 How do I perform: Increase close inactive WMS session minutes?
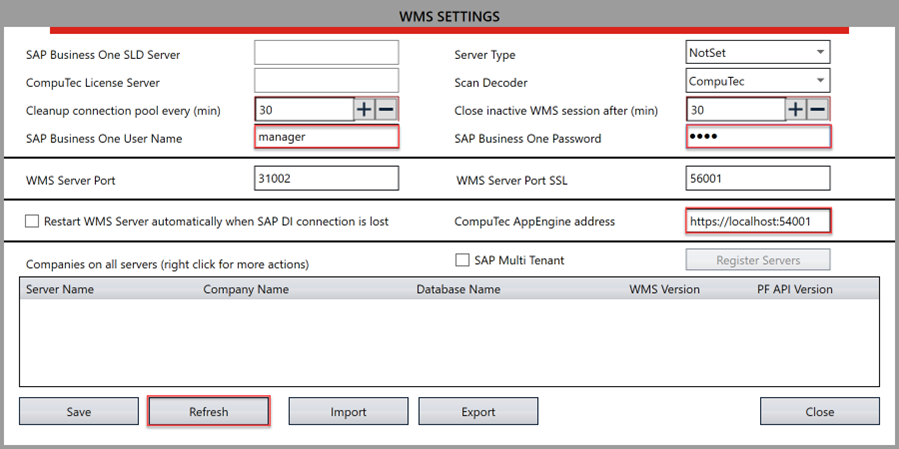point(796,109)
